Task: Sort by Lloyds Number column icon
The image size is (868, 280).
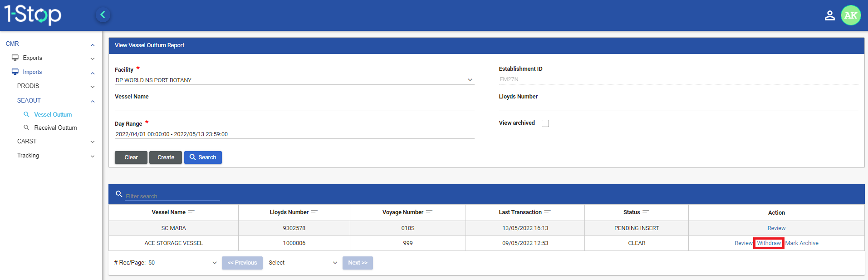Action: (x=314, y=212)
